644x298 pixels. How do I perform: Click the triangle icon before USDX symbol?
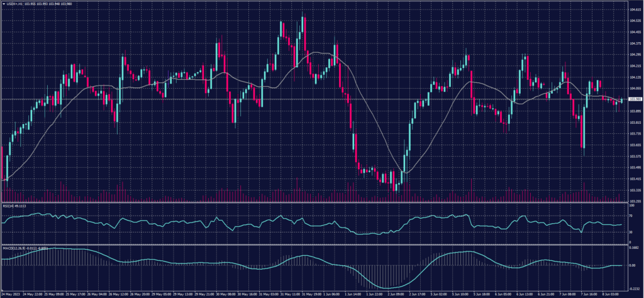coord(4,5)
